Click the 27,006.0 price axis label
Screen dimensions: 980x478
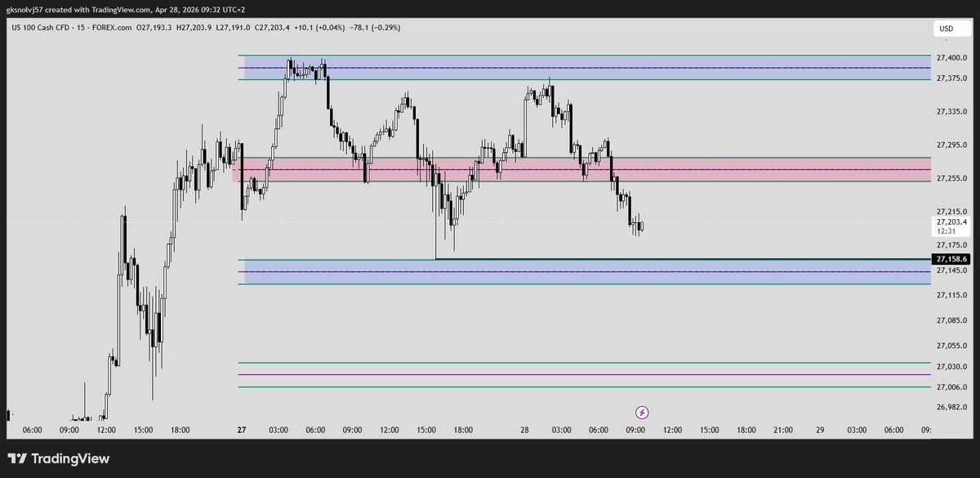952,387
